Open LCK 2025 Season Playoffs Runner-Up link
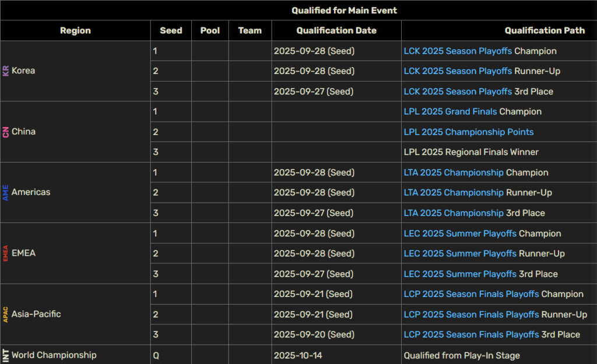This screenshot has height=364, width=597. pyautogui.click(x=458, y=71)
